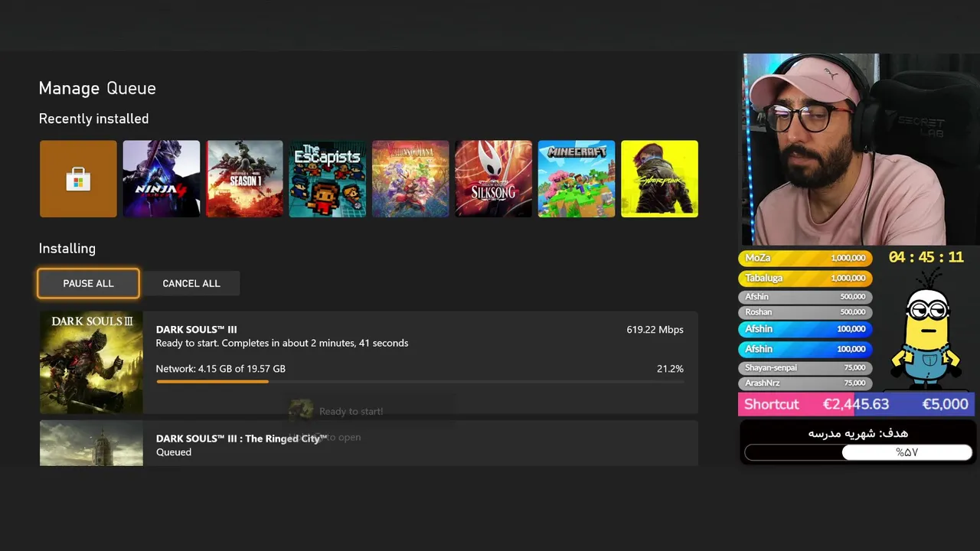Select the colorful anime game tile
The width and height of the screenshot is (980, 551).
[x=410, y=178]
